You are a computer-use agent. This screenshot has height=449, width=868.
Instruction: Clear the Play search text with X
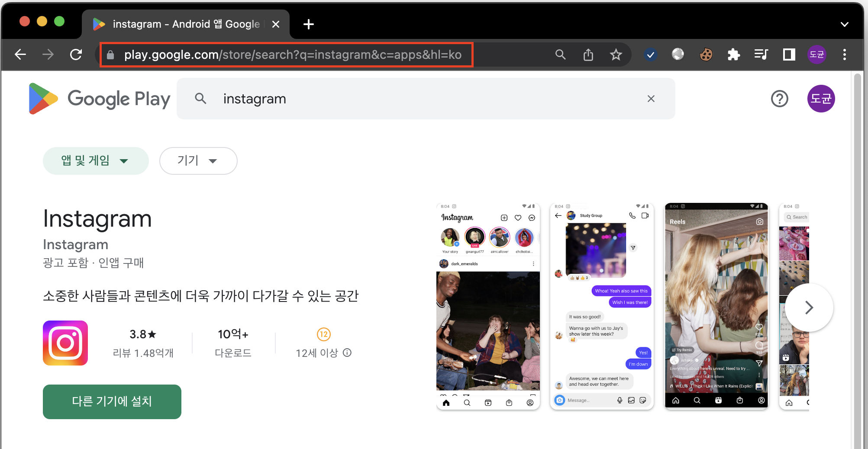point(651,99)
